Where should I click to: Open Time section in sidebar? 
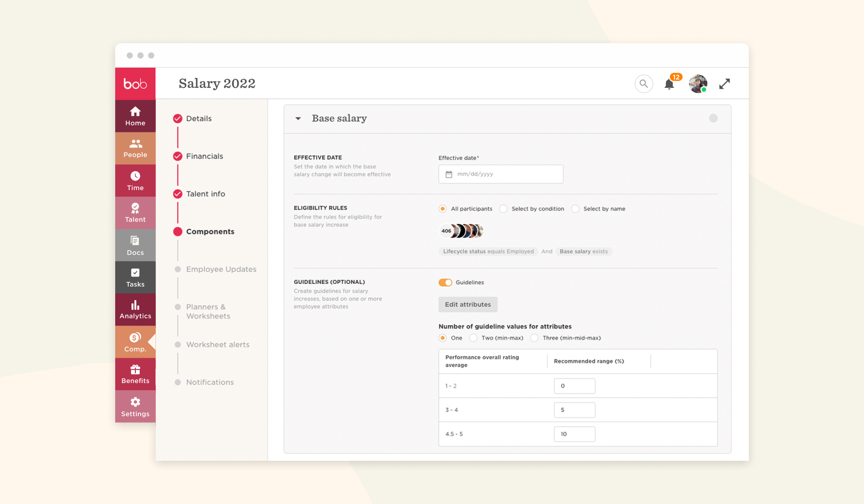(x=135, y=181)
